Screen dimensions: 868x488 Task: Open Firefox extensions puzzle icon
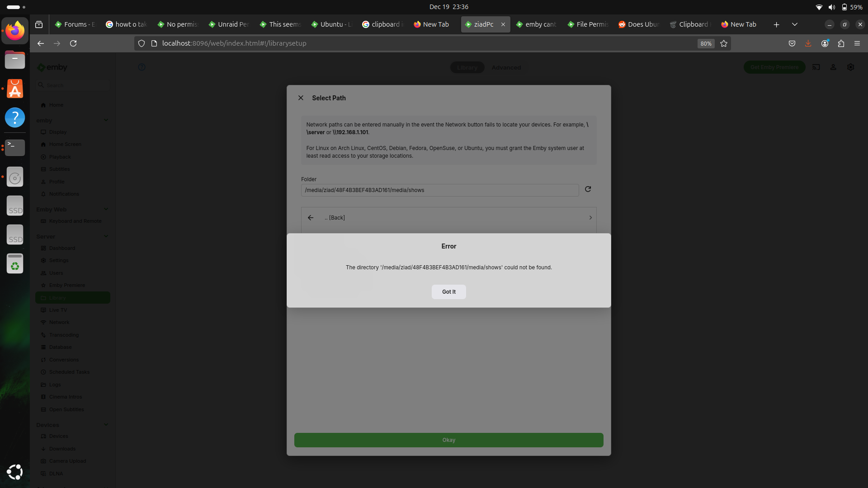[841, 43]
